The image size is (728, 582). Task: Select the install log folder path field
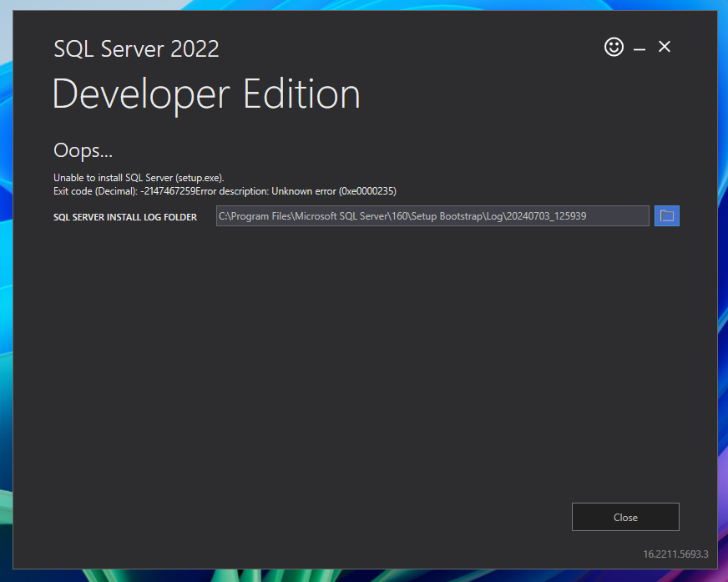point(432,216)
